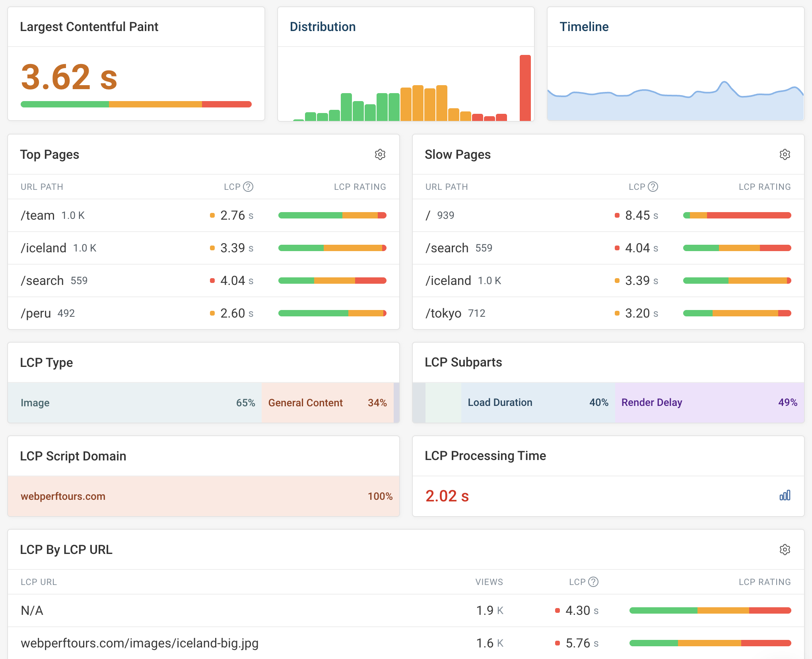
Task: Open Top Pages settings gear
Action: tap(380, 154)
